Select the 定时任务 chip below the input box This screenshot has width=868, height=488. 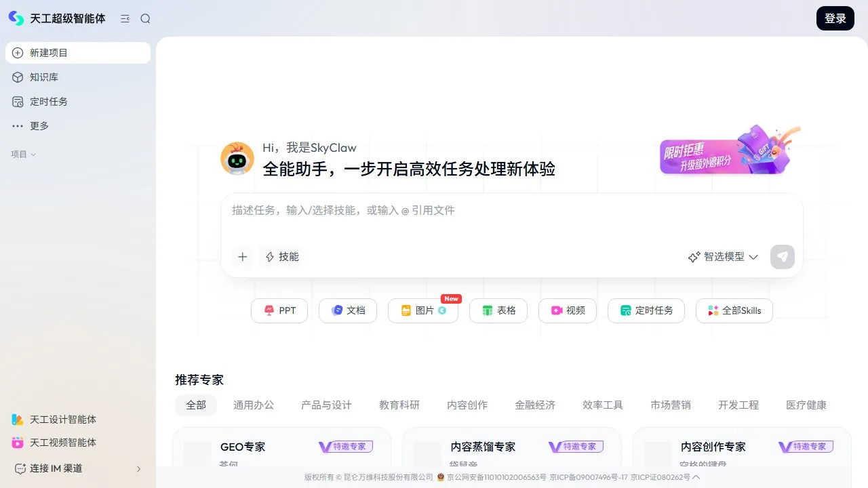pos(646,310)
